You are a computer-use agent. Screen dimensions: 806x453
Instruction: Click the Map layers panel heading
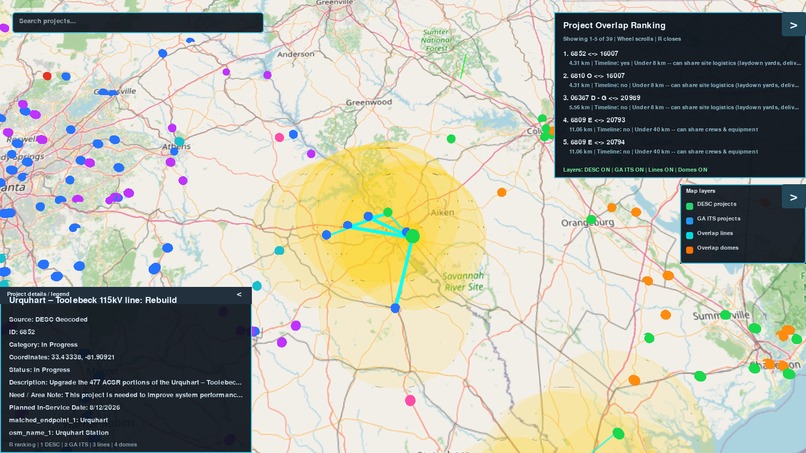[x=700, y=191]
